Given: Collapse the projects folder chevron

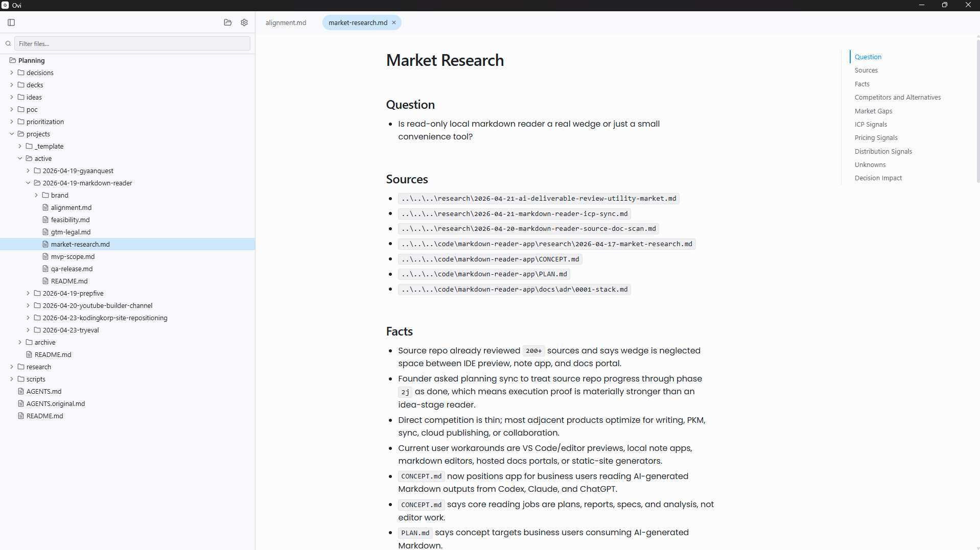Looking at the screenshot, I should (x=12, y=134).
